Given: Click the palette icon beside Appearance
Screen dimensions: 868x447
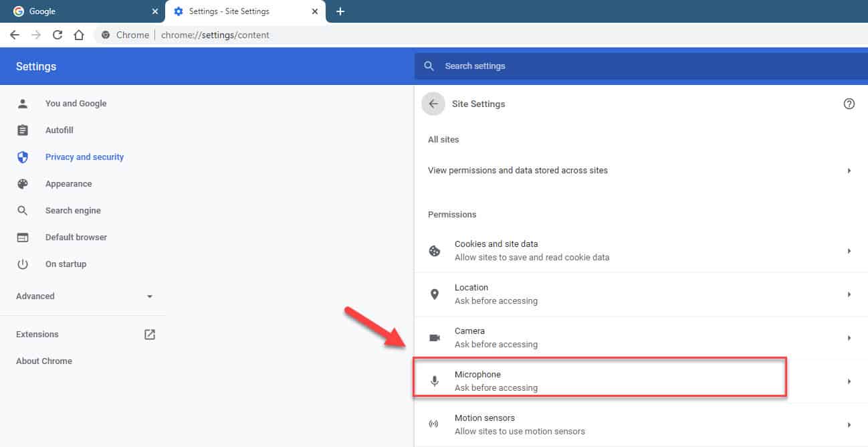Looking at the screenshot, I should [23, 184].
